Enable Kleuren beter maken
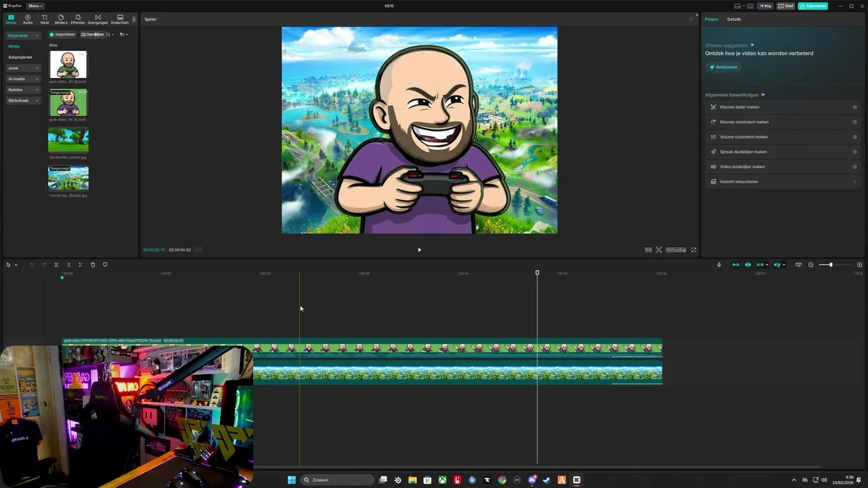The width and height of the screenshot is (868, 488). click(854, 107)
